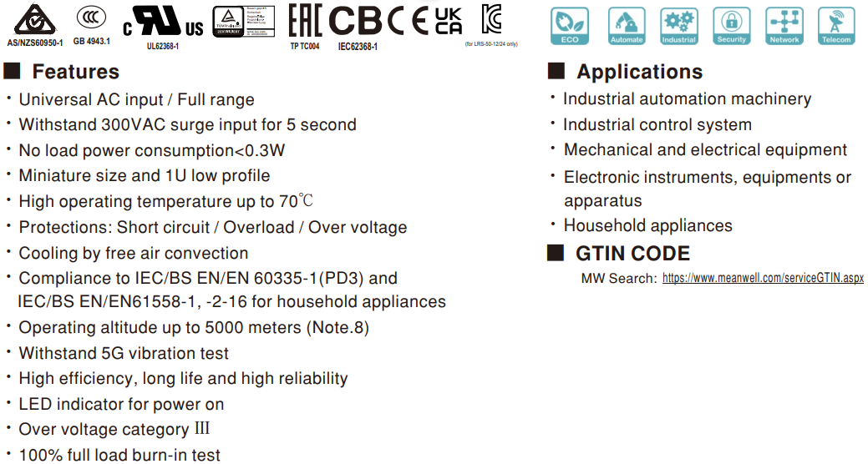The height and width of the screenshot is (464, 868).
Task: Click the Applications section heading
Action: coord(639,71)
